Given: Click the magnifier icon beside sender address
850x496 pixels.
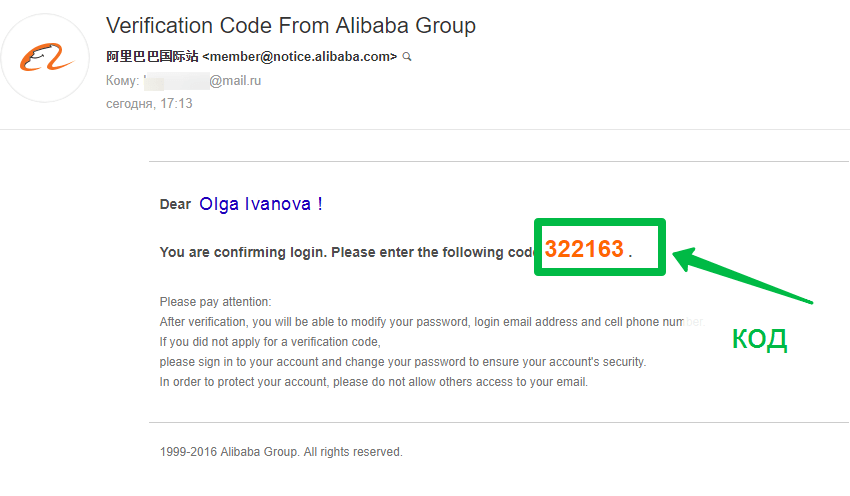Looking at the screenshot, I should (407, 57).
